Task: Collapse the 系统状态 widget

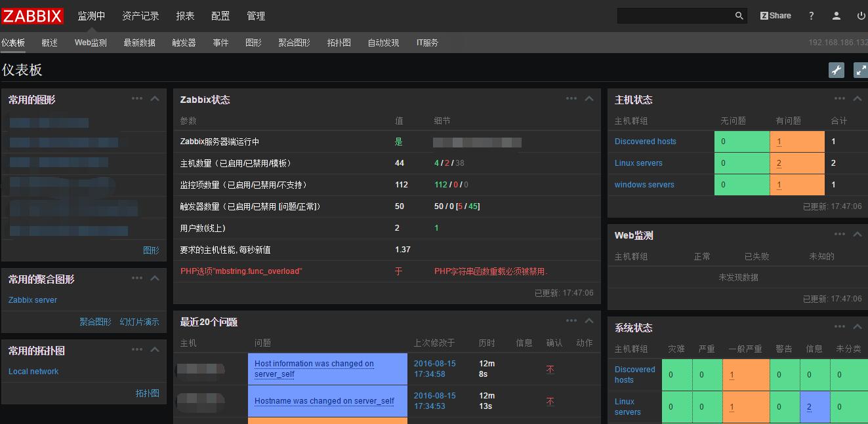Action: tap(858, 326)
